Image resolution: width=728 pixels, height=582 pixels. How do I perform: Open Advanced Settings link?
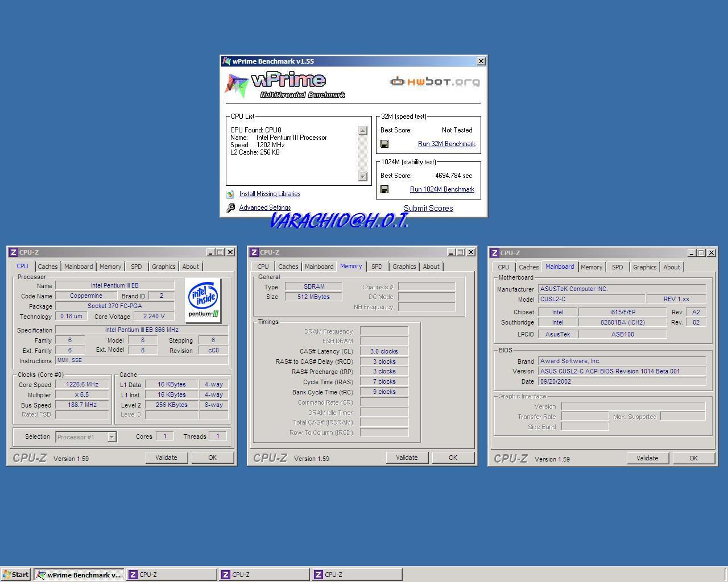[265, 208]
